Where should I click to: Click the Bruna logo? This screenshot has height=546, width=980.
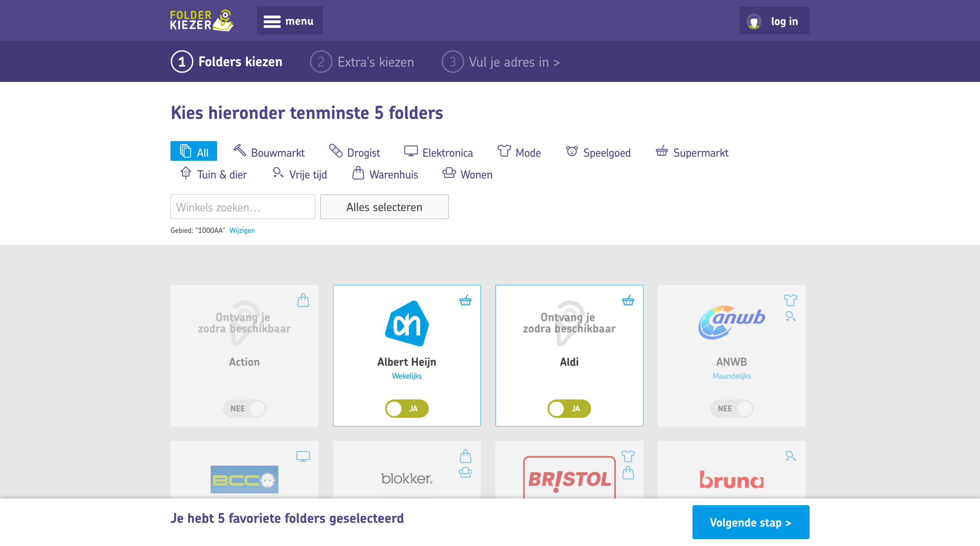pos(731,479)
